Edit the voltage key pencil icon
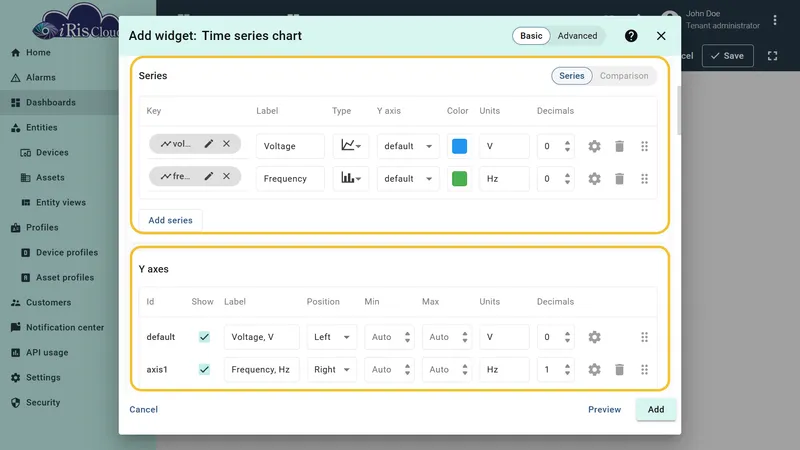This screenshot has height=450, width=800. [x=209, y=144]
